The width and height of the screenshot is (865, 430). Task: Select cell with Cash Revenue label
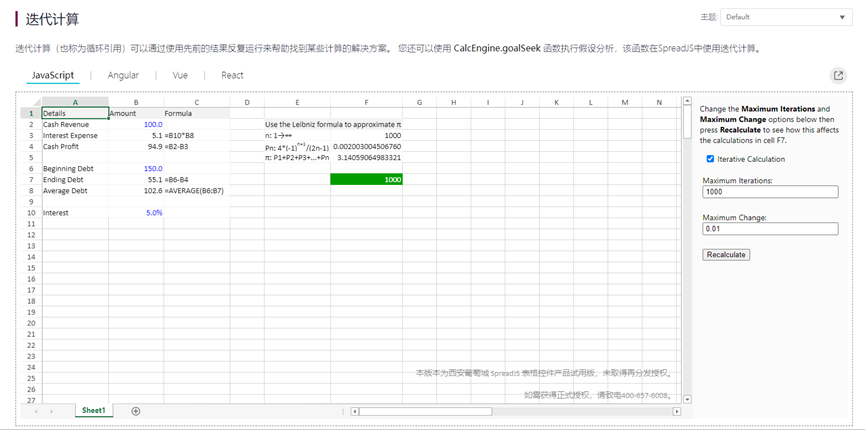click(76, 124)
